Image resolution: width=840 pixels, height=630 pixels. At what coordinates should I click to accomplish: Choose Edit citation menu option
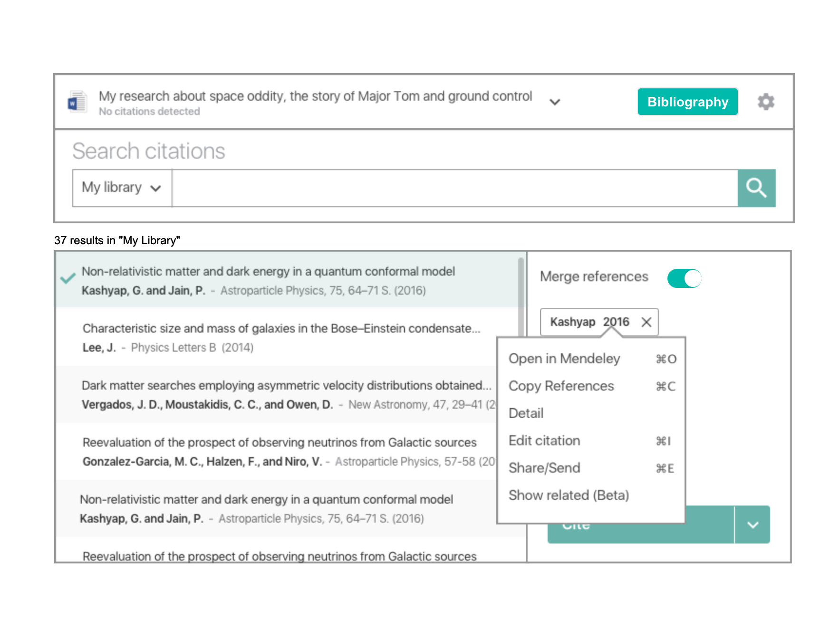pos(544,441)
